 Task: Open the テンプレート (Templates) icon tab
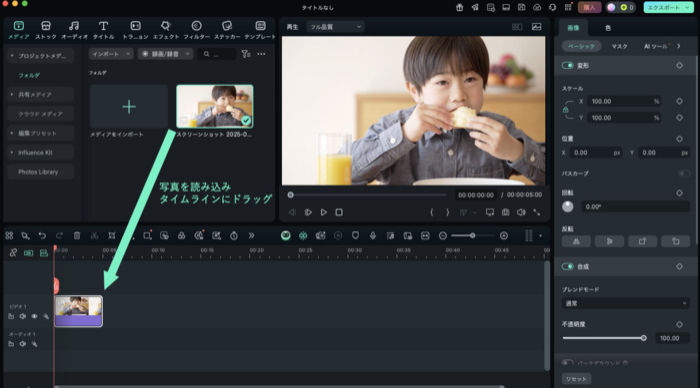[260, 30]
